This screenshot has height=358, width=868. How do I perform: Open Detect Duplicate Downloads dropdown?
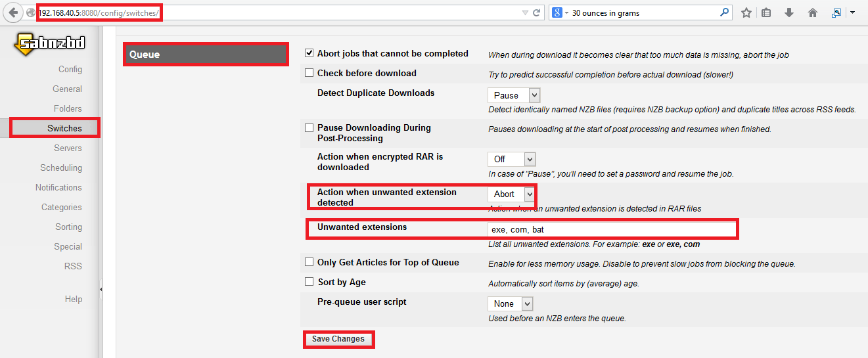tap(513, 95)
